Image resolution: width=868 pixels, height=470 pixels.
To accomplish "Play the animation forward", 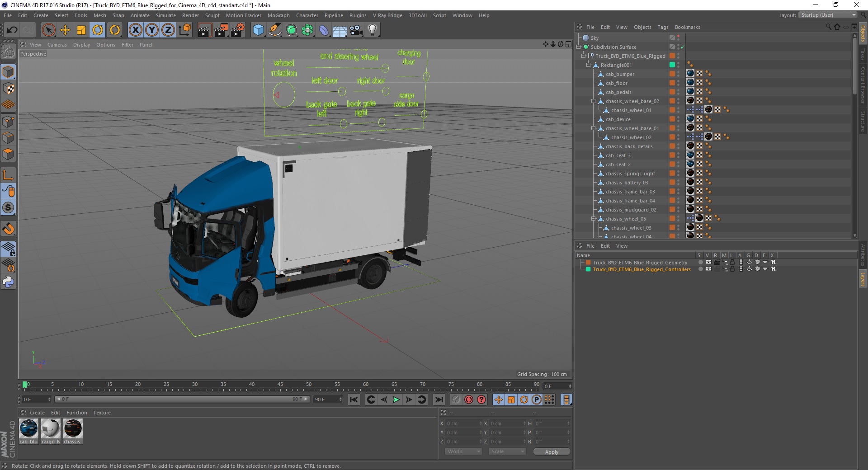I will click(x=396, y=399).
